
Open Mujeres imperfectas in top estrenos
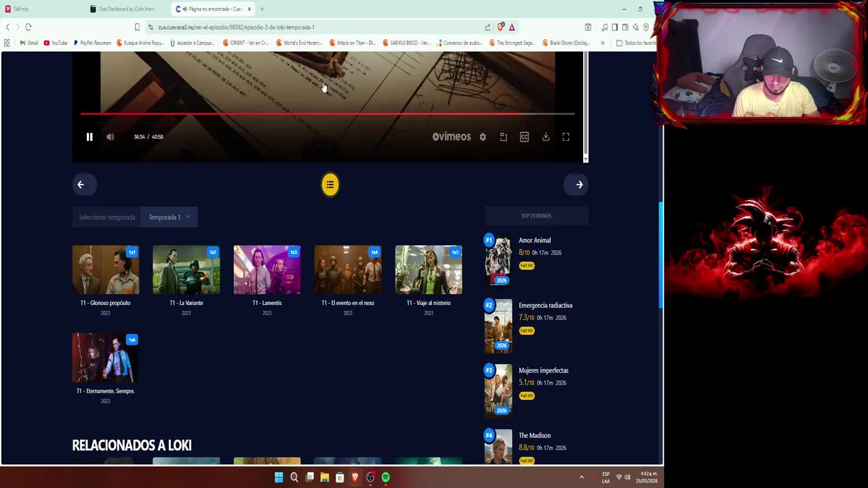[x=544, y=370]
